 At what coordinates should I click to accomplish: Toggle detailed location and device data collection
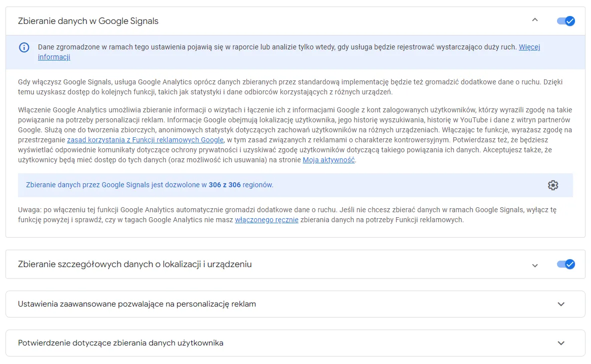(x=565, y=264)
